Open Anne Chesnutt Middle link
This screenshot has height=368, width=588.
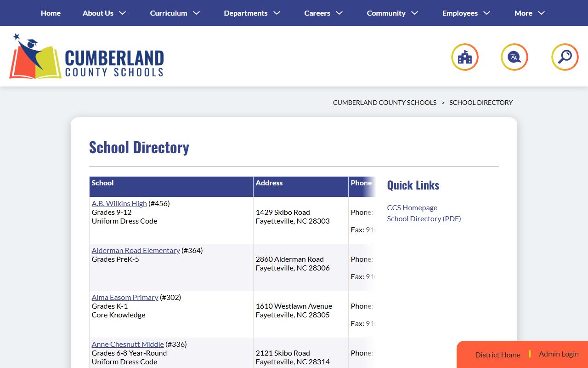tap(128, 344)
